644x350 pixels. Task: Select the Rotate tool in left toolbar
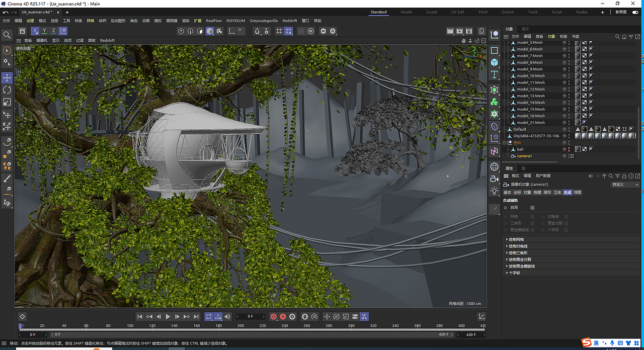click(7, 90)
